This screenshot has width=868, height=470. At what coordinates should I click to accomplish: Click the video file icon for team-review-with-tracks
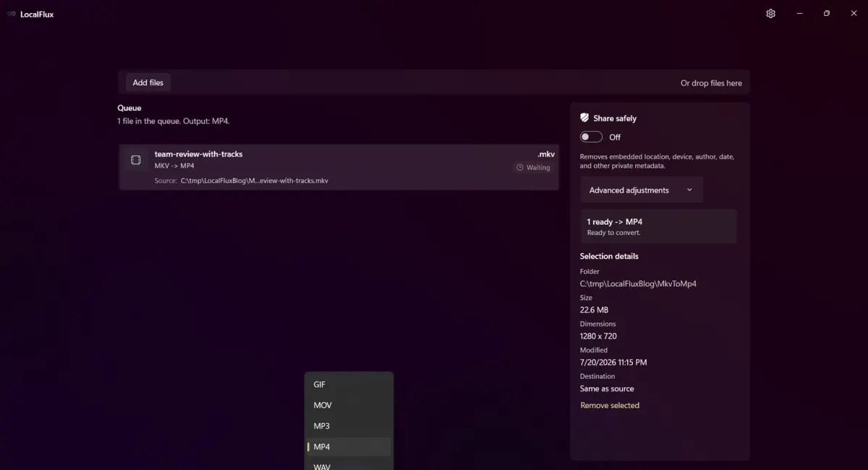pos(136,160)
